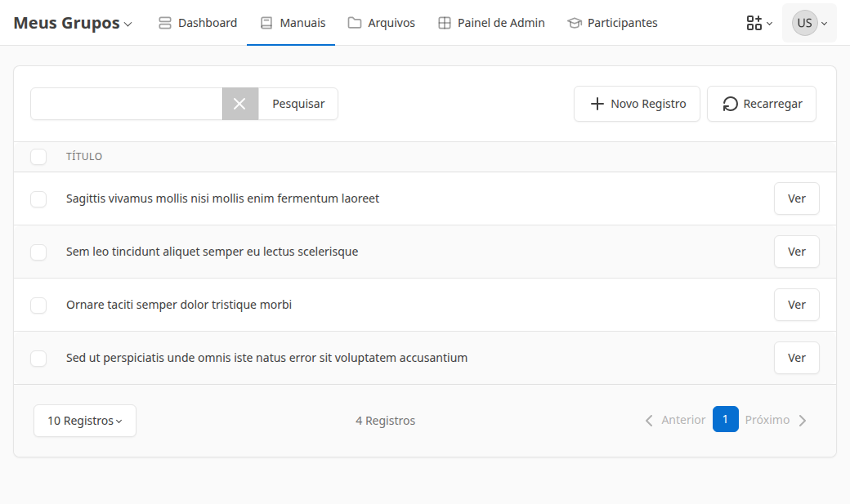Click the TÍTULO column header

(84, 157)
